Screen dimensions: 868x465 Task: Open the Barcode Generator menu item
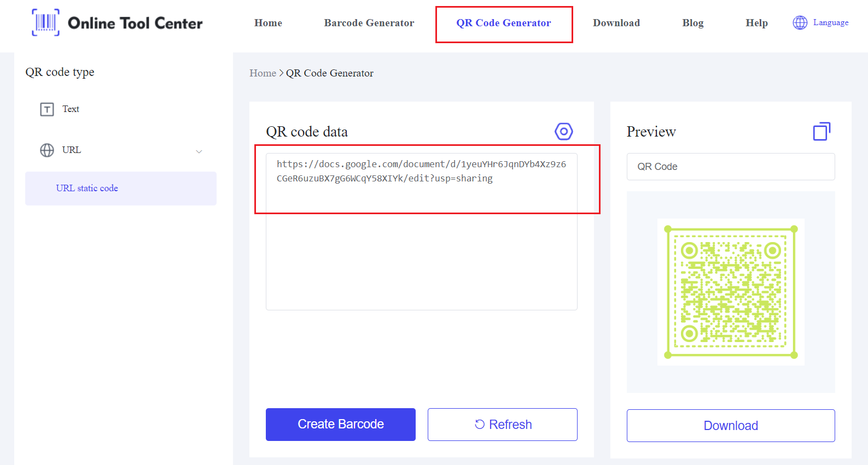(369, 23)
